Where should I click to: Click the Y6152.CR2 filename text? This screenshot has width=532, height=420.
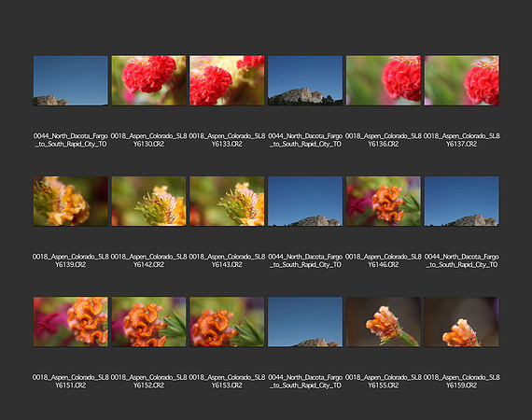pos(148,382)
